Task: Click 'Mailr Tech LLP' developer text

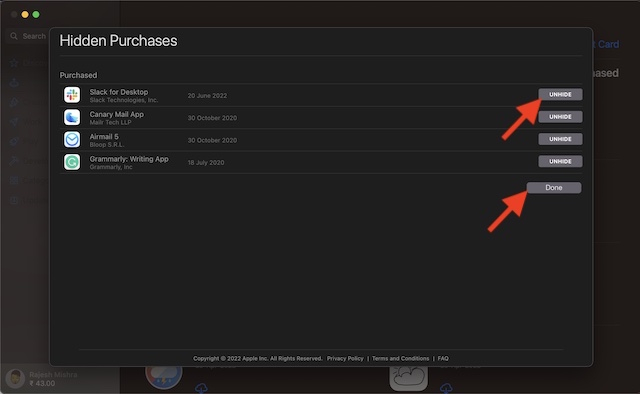Action: coord(110,122)
